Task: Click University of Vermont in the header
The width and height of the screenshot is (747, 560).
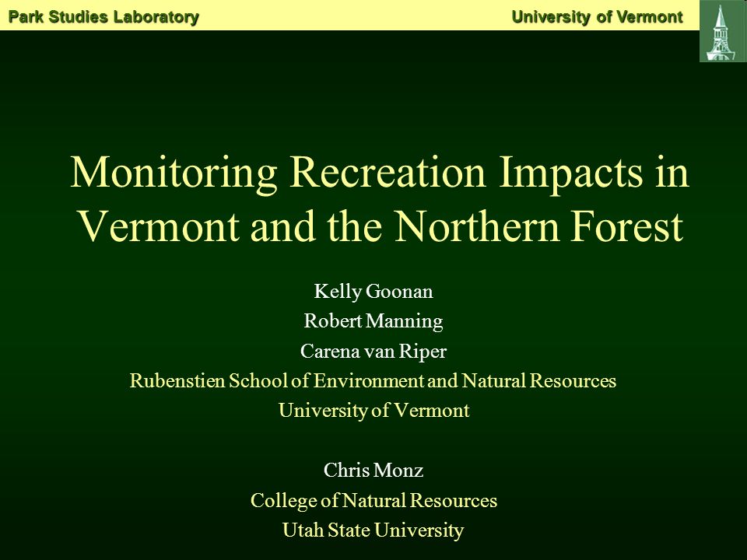Action: coord(598,17)
